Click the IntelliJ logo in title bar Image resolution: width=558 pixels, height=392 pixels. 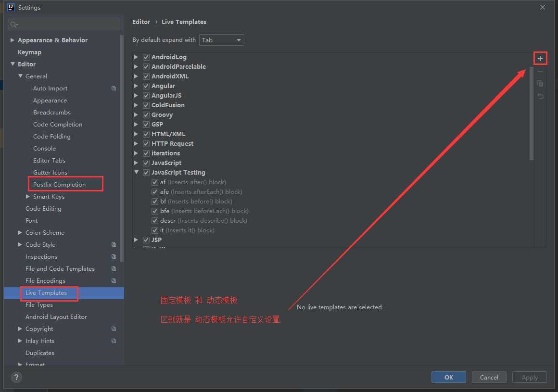pyautogui.click(x=11, y=7)
